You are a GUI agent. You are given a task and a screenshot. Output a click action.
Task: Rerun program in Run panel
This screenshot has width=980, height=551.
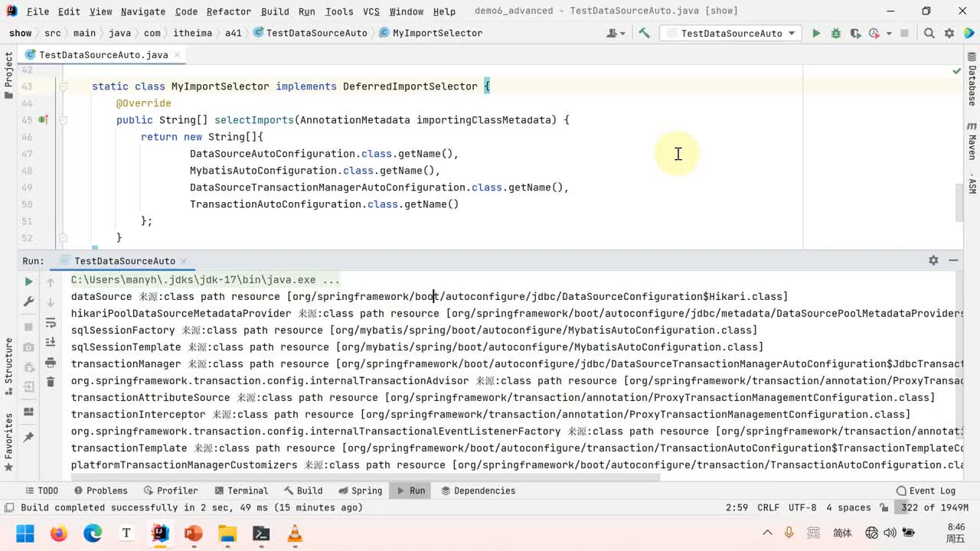click(29, 282)
